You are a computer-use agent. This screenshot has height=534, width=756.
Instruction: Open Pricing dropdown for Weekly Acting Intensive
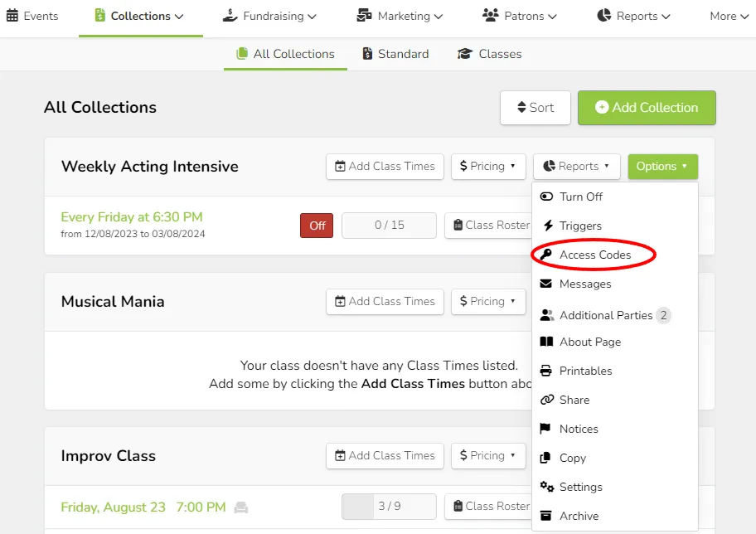(488, 167)
